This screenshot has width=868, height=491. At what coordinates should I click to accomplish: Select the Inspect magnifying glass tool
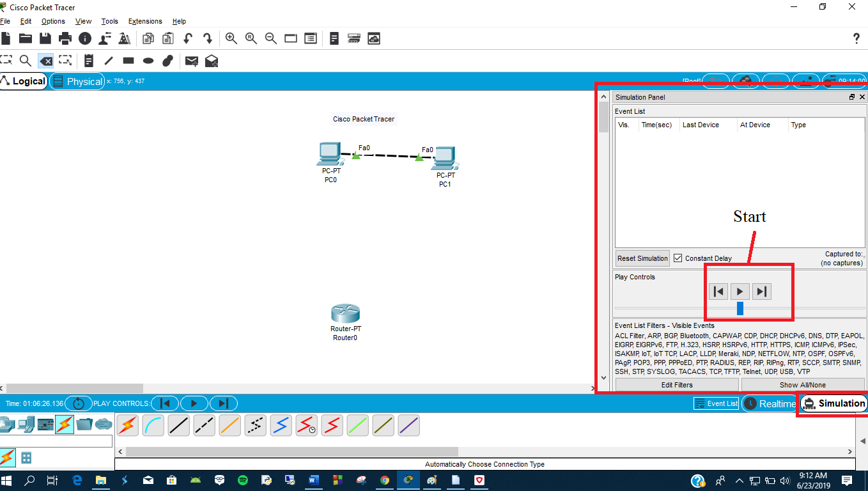pyautogui.click(x=26, y=61)
